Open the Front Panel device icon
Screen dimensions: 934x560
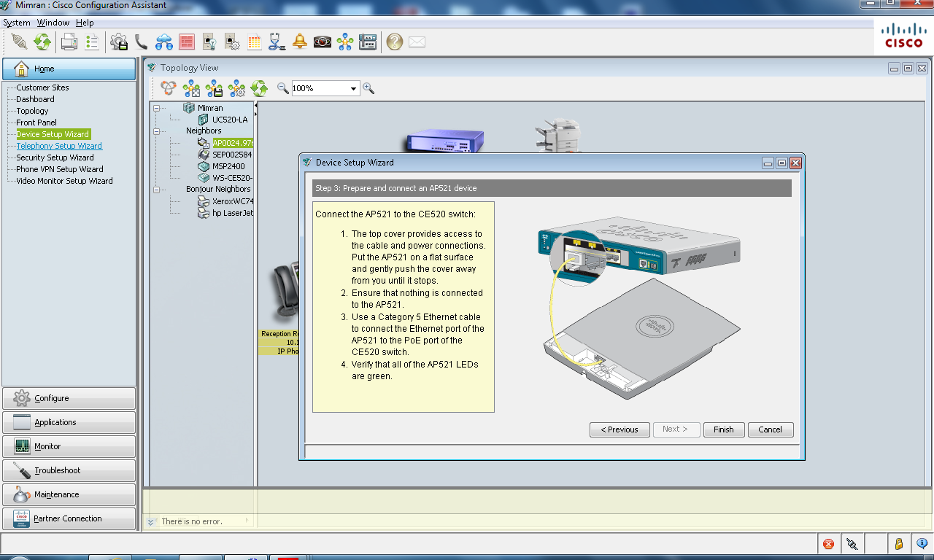coord(368,42)
